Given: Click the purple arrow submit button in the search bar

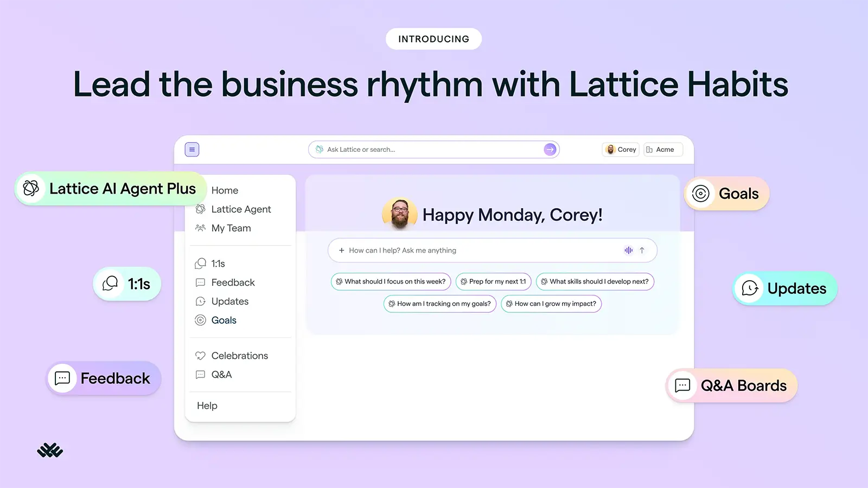Looking at the screenshot, I should point(550,150).
